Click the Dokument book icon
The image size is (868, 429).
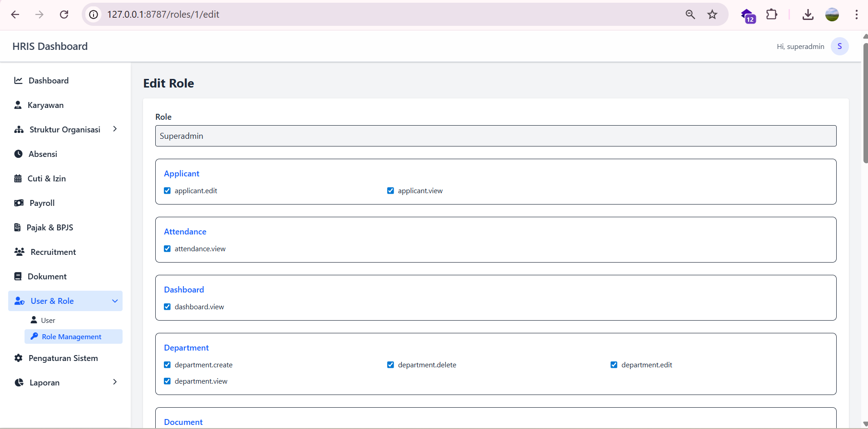click(x=18, y=277)
